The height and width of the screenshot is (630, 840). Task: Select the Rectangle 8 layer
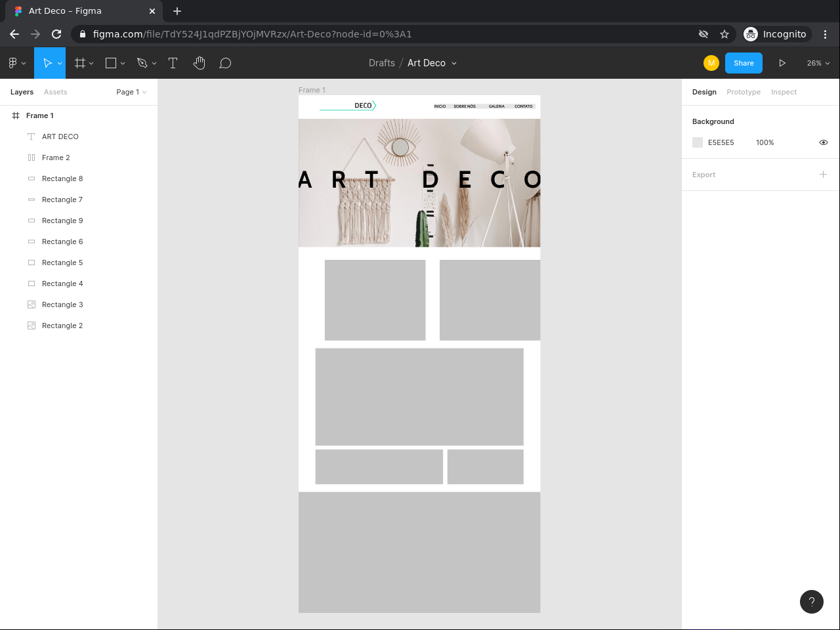click(x=79, y=178)
